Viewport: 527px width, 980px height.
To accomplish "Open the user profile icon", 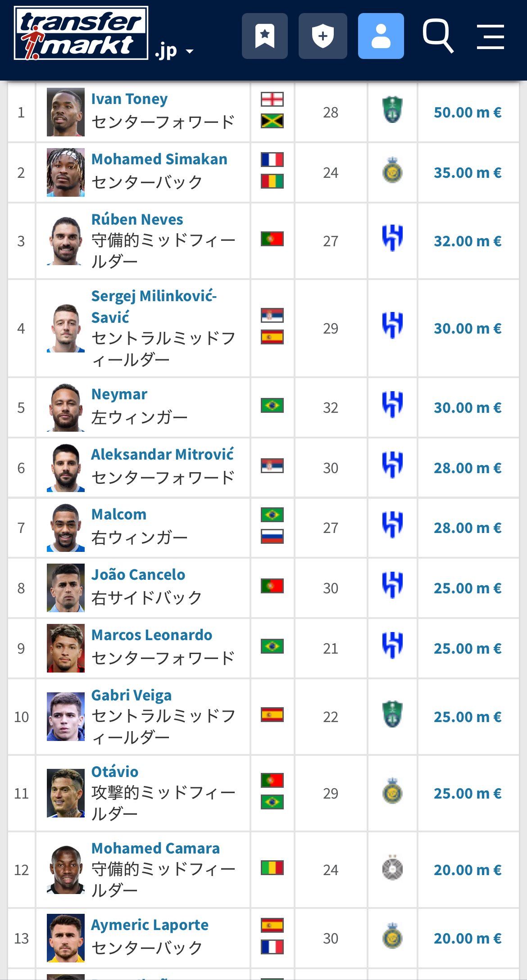I will pyautogui.click(x=381, y=36).
